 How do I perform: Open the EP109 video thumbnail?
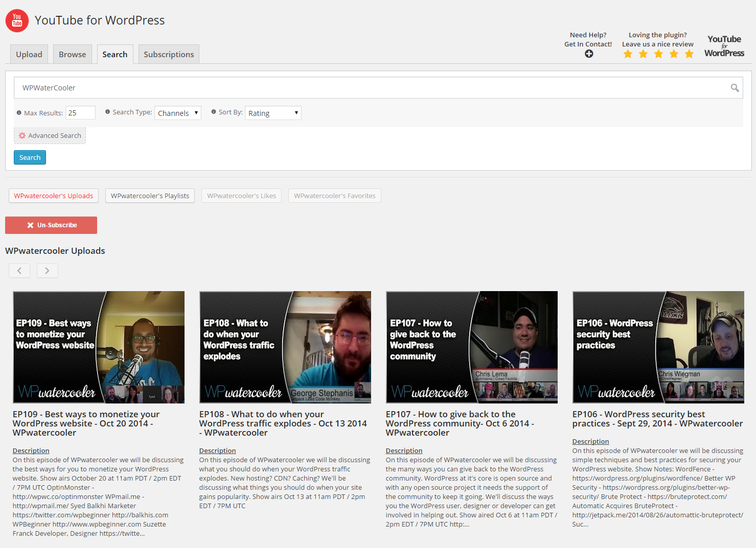99,347
